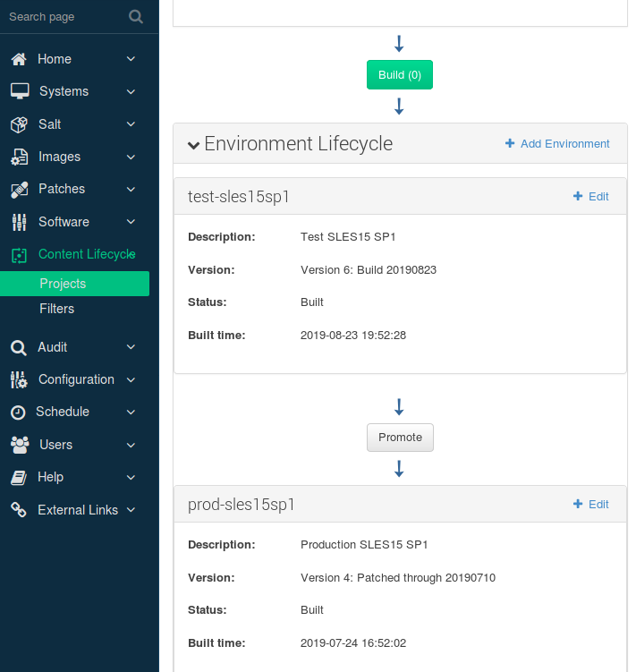Screen dimensions: 636x672
Task: Open the Filters submenu item
Action: coord(56,309)
